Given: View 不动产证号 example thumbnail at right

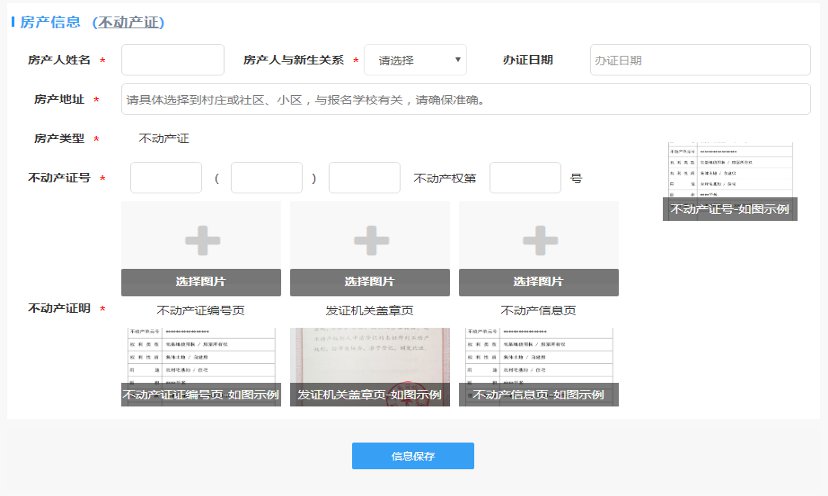Looking at the screenshot, I should pos(729,182).
